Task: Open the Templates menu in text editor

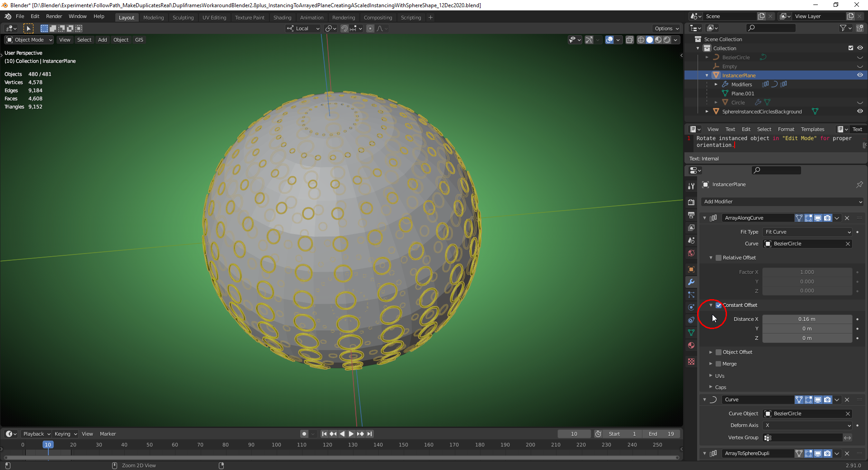Action: click(812, 129)
